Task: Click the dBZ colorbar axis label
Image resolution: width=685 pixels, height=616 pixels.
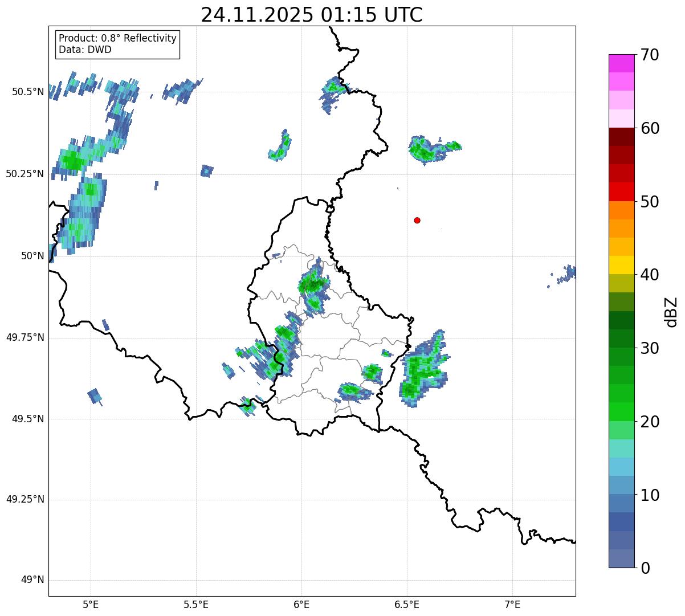Action: (672, 312)
